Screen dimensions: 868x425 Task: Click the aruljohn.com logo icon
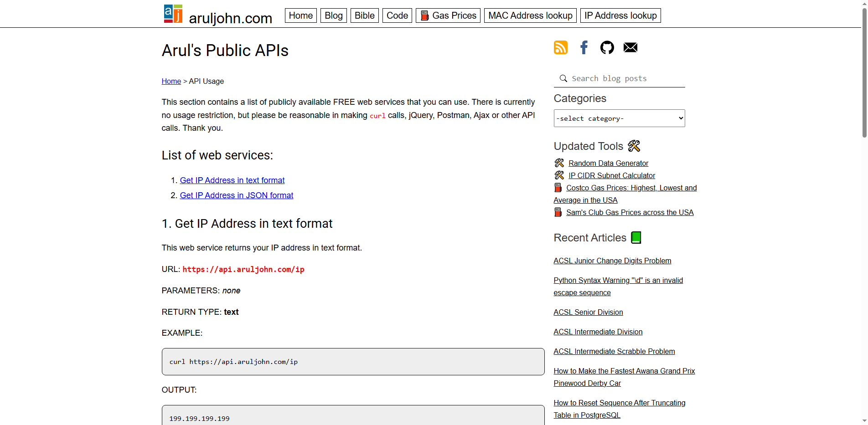coord(172,14)
